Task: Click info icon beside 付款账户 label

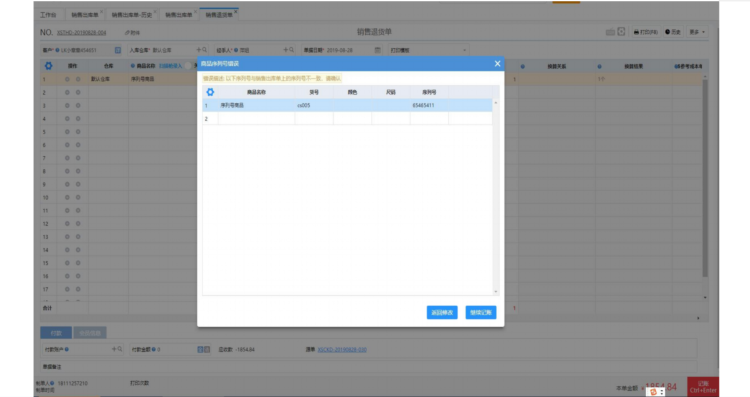Action: tap(66, 350)
